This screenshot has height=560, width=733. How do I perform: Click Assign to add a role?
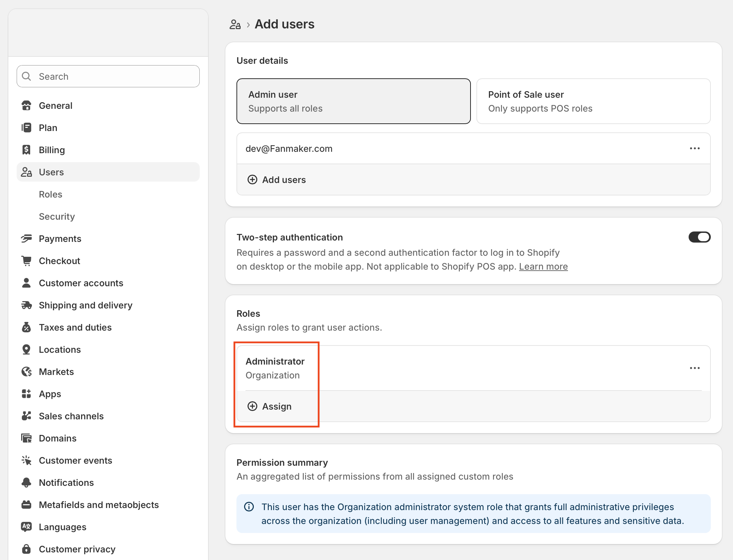[270, 406]
